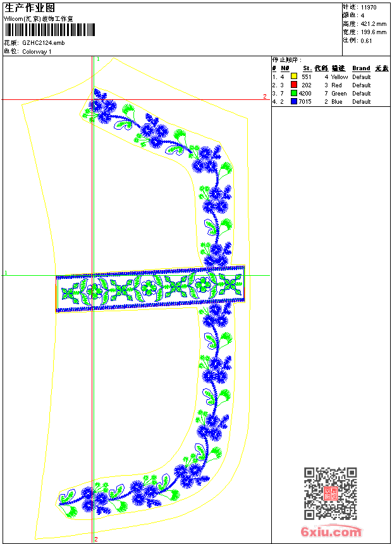The image size is (392, 544).
Task: Click the red color swatch in stop sequence
Action: pyautogui.click(x=294, y=85)
